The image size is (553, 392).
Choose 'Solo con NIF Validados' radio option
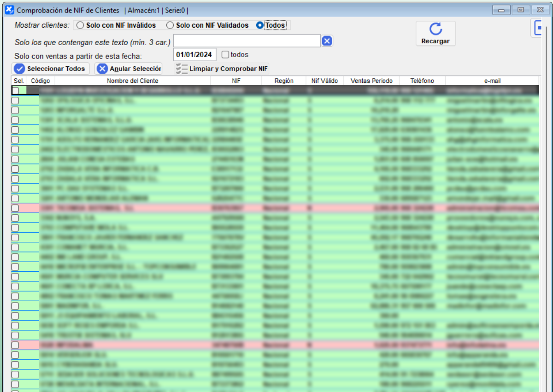coord(170,25)
